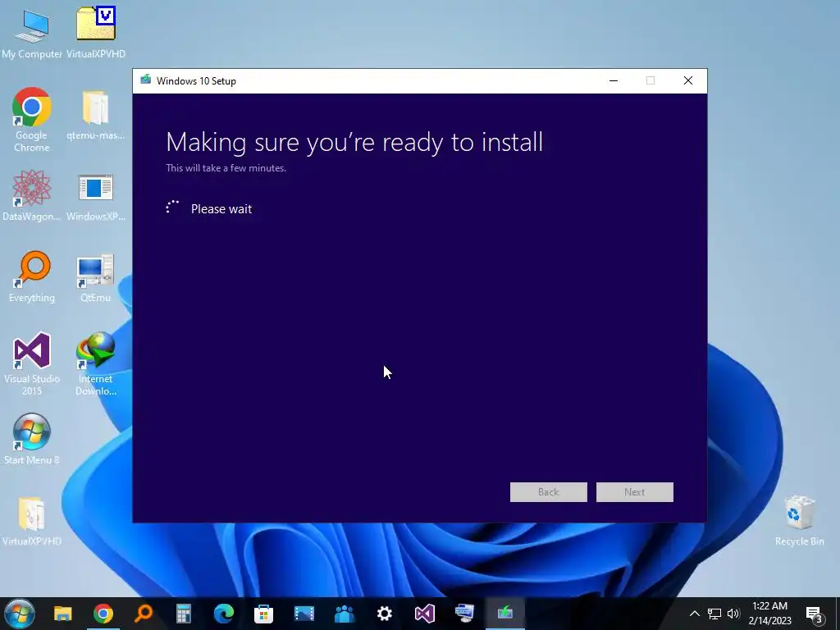Viewport: 840px width, 630px height.
Task: Launch Visual Studio 2015 desktop shortcut
Action: 32,363
